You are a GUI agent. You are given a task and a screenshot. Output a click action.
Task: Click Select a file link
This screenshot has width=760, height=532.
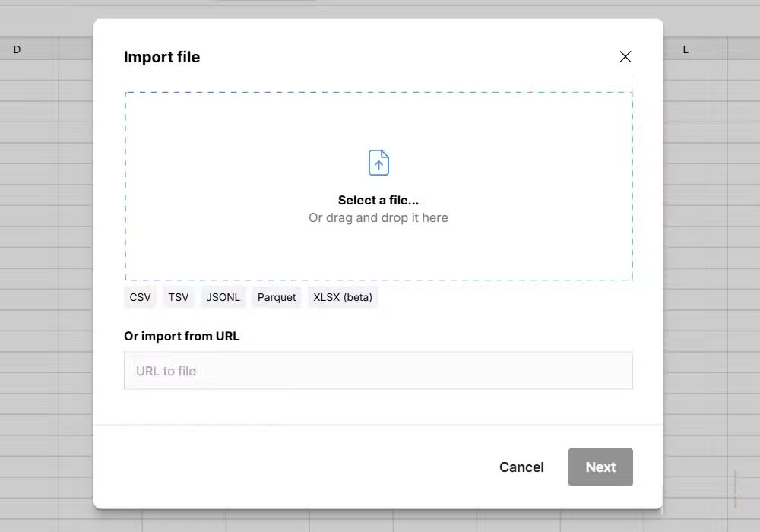(x=378, y=200)
